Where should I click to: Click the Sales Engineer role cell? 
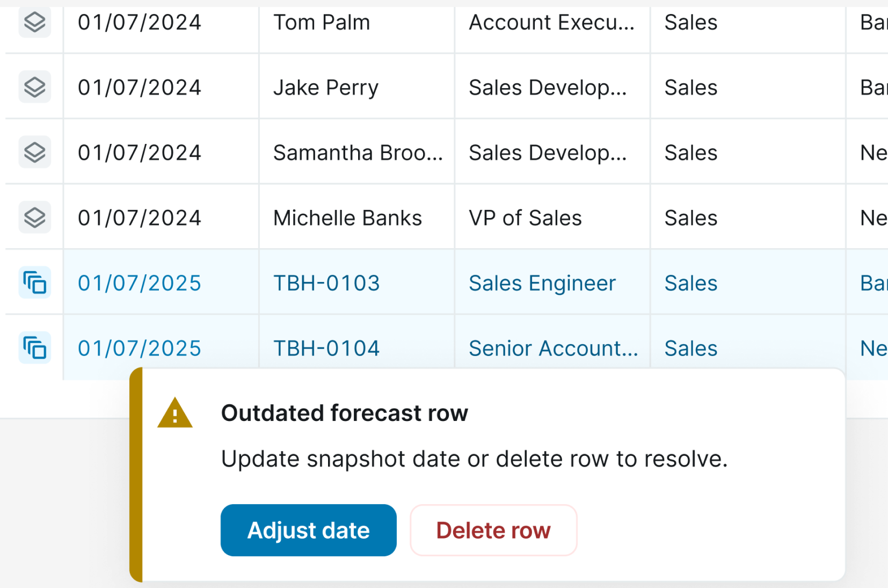pyautogui.click(x=542, y=283)
